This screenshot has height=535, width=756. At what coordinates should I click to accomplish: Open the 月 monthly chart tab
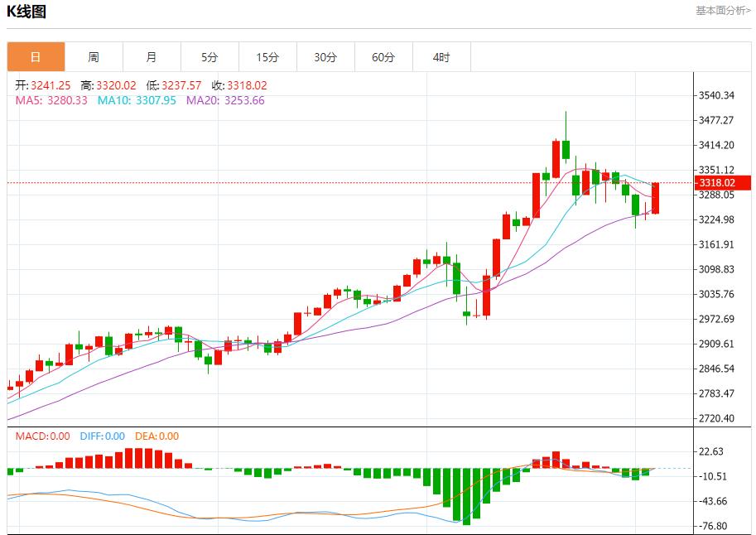pos(152,57)
